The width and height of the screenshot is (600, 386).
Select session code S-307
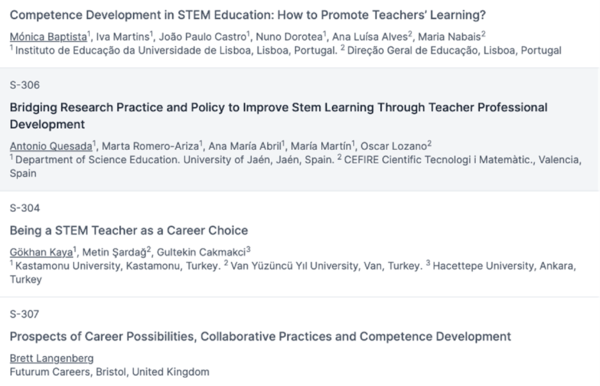click(x=24, y=314)
